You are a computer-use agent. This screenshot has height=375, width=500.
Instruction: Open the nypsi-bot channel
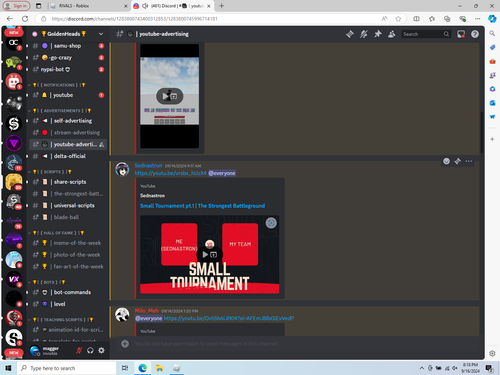[68, 69]
